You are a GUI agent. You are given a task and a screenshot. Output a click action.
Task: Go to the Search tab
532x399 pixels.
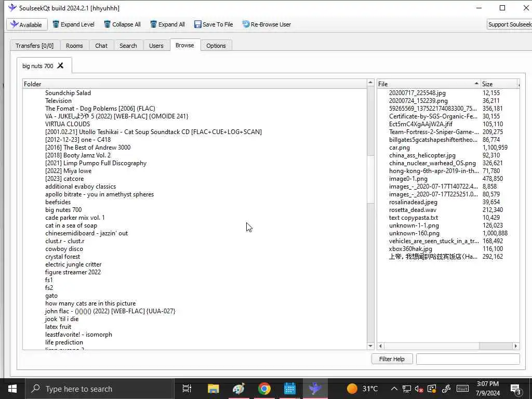pos(128,46)
